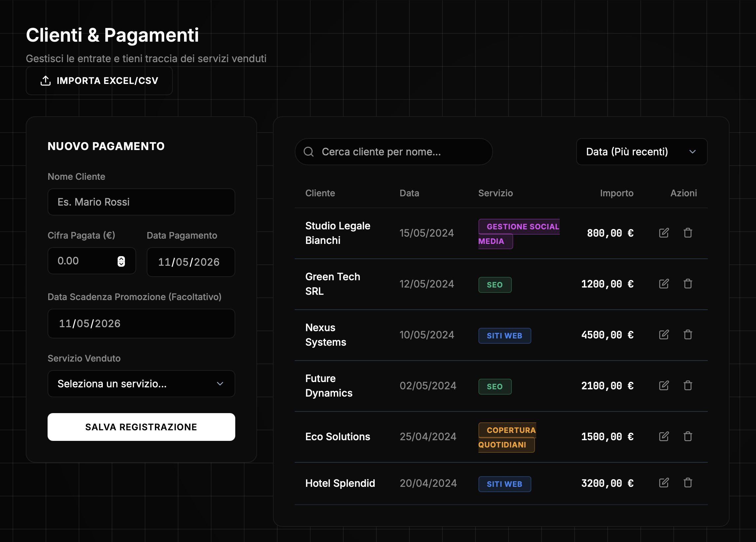Click the date 25/04/2024
756x542 pixels.
(428, 437)
